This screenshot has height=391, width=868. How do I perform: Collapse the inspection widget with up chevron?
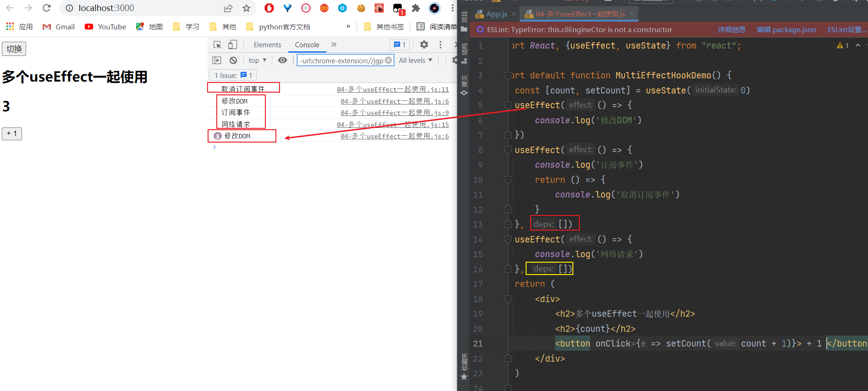tap(858, 45)
